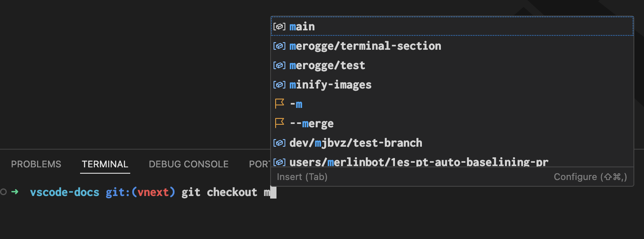Click branch icon beside users/merlinbot suggestion

(279, 162)
